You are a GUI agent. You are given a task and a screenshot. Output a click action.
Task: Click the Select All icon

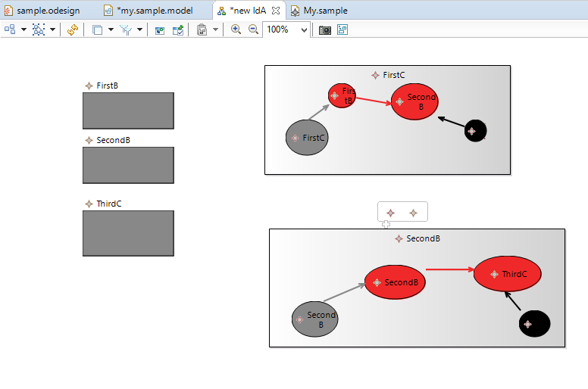(x=39, y=30)
